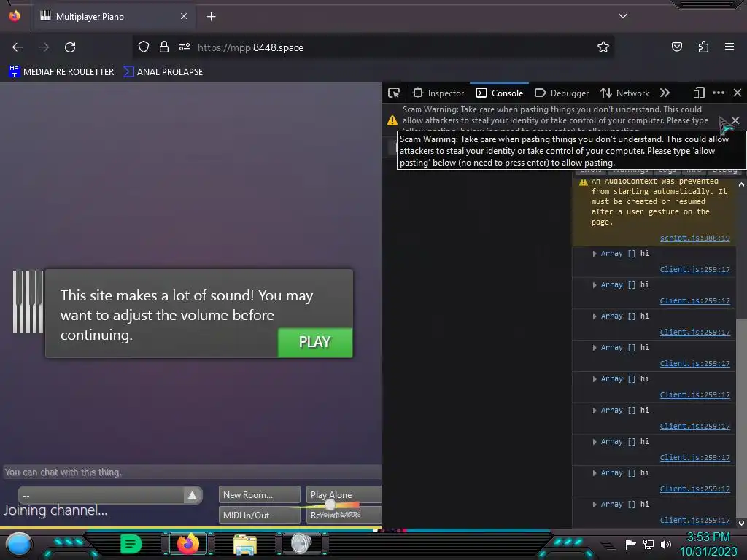Image resolution: width=747 pixels, height=560 pixels.
Task: Open the extensions puzzle icon
Action: click(x=703, y=47)
